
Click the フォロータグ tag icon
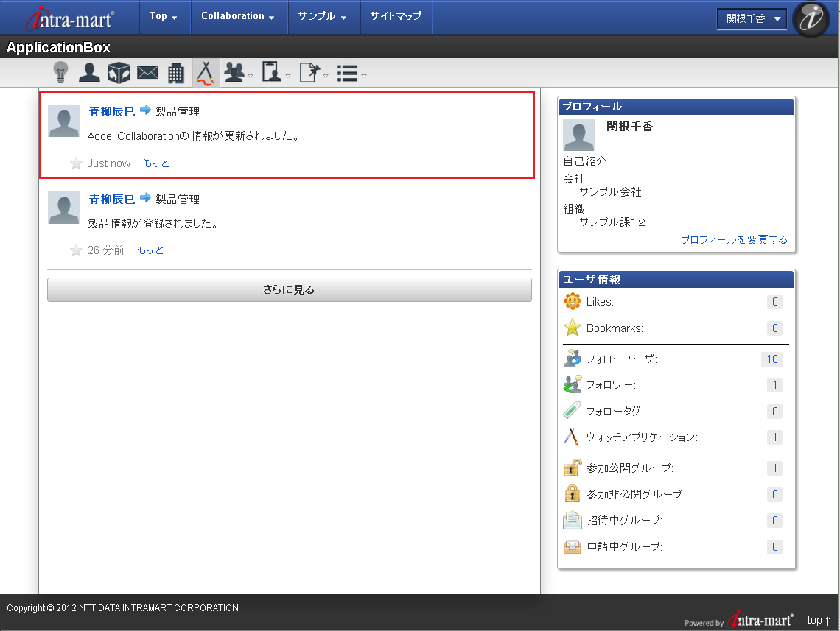[572, 411]
